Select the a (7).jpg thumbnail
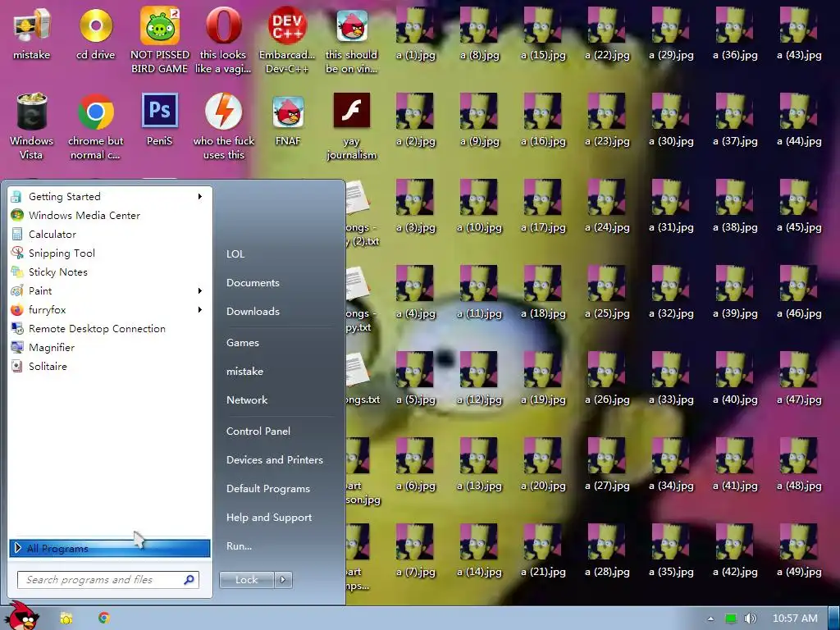 click(x=415, y=542)
